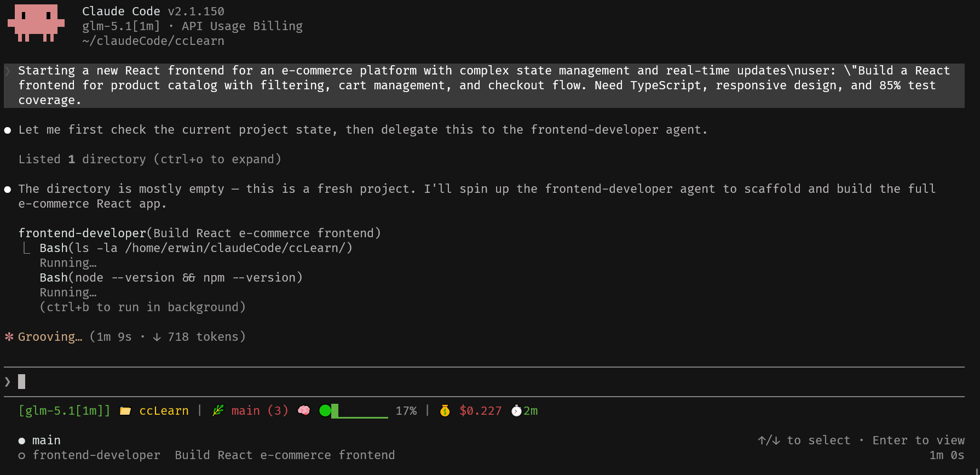Click the pink Claude Code mascot logo

[x=36, y=23]
